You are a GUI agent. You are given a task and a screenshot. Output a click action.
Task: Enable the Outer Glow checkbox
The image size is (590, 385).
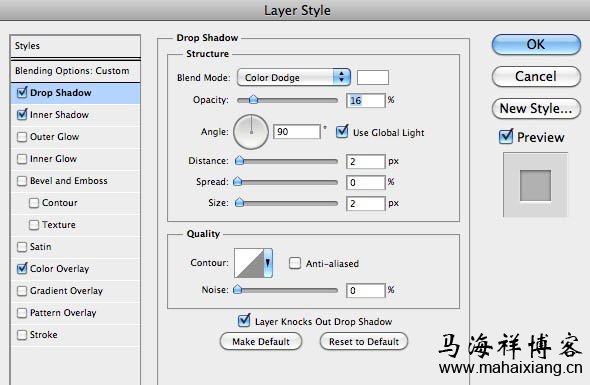pyautogui.click(x=22, y=137)
